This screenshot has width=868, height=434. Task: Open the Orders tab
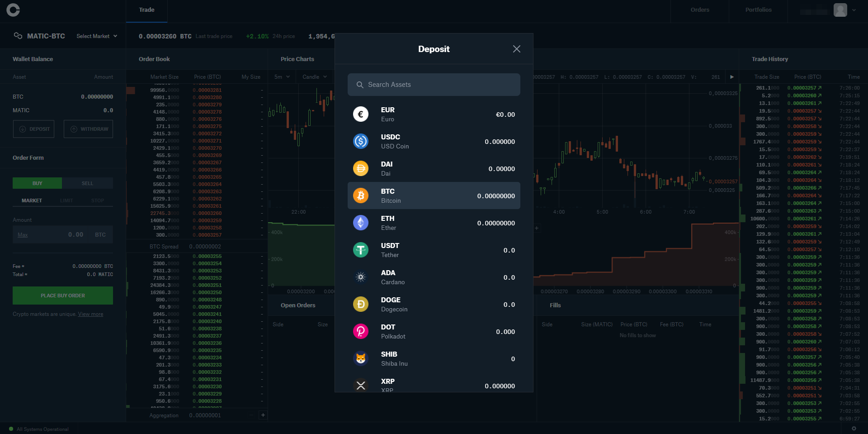click(700, 10)
